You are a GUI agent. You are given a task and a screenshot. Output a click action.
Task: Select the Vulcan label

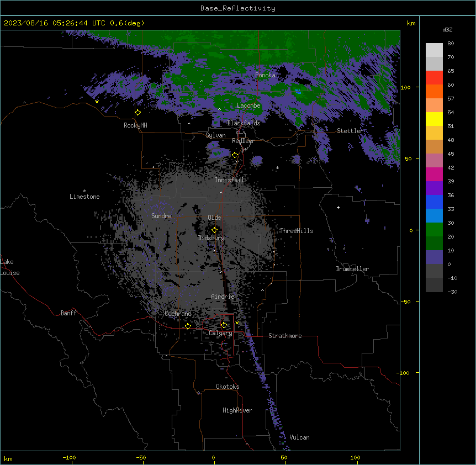(300, 437)
